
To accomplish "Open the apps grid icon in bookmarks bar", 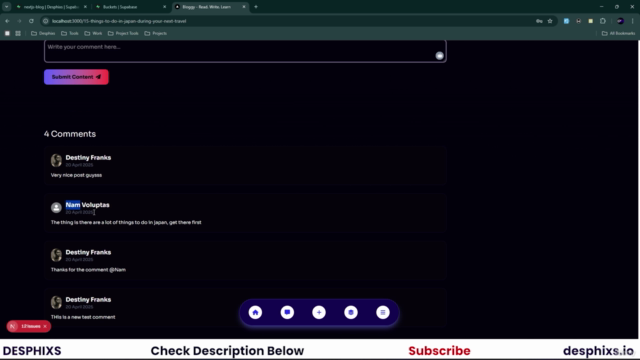I will point(18,33).
